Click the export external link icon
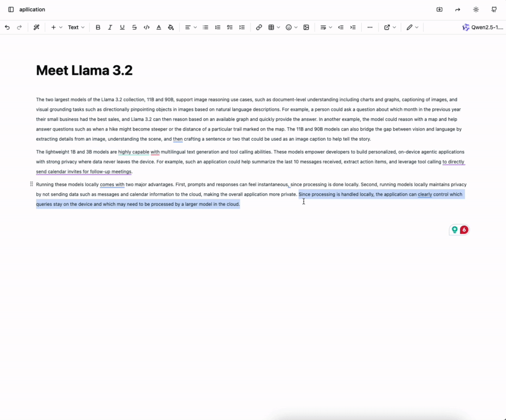 387,27
